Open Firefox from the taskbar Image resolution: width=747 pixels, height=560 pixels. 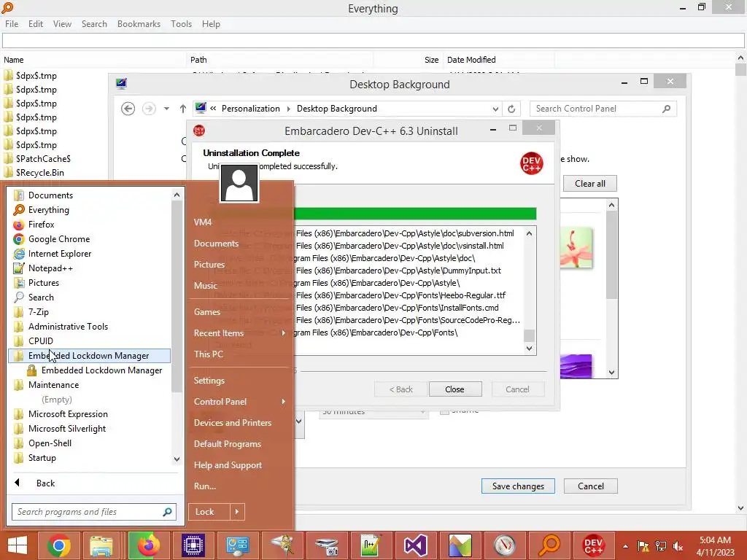click(149, 545)
